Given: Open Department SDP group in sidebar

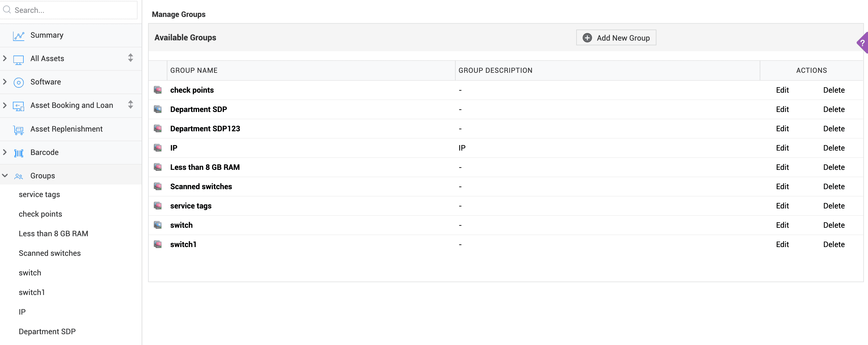Looking at the screenshot, I should click(47, 332).
